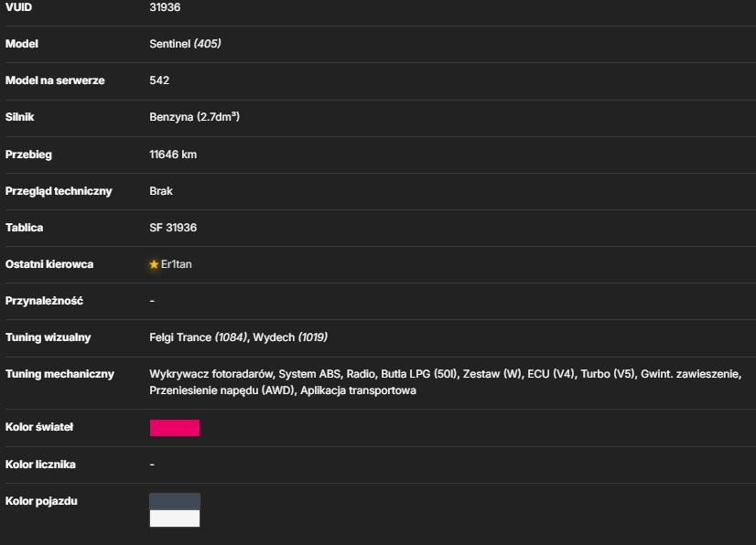This screenshot has width=756, height=545.
Task: Click the engine value Benzyna (2.7dm³)
Action: pyautogui.click(x=194, y=117)
